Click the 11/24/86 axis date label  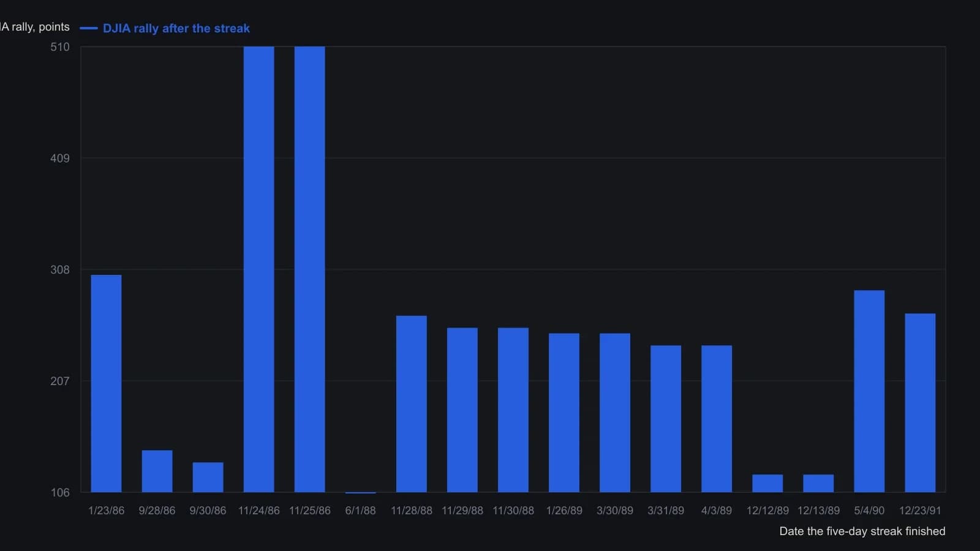(x=258, y=511)
